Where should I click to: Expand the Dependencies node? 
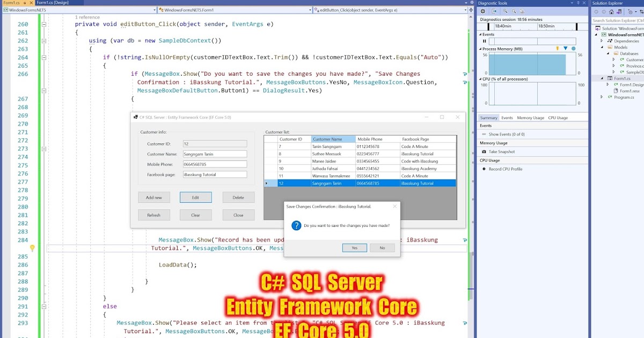coord(602,41)
